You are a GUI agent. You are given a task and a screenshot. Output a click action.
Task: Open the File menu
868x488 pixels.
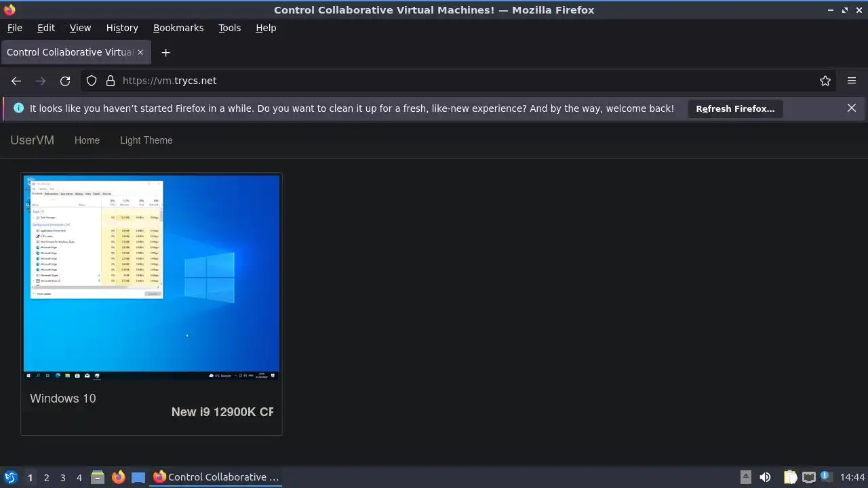pos(14,28)
